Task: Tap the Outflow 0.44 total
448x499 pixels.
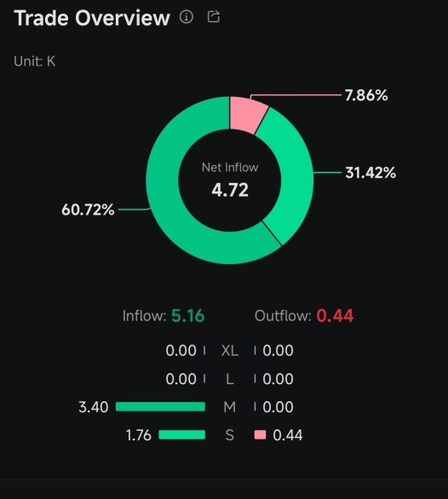Action: click(x=304, y=316)
